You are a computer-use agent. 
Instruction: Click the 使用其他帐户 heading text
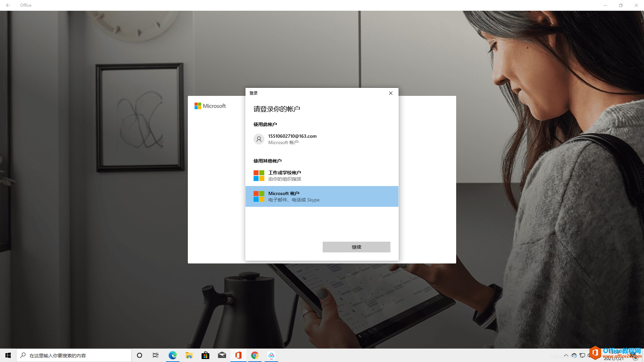[267, 161]
